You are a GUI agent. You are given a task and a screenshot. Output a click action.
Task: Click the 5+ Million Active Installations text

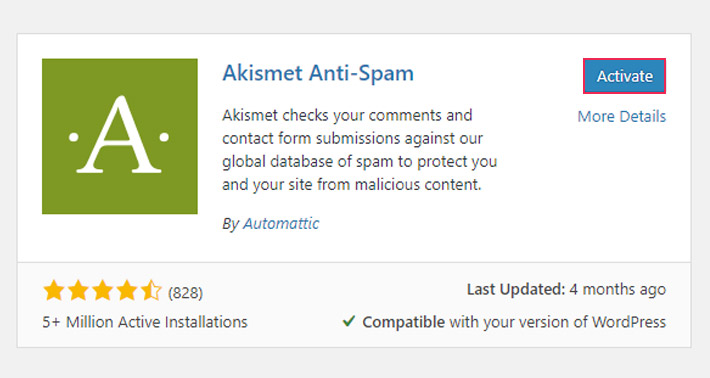pos(145,322)
